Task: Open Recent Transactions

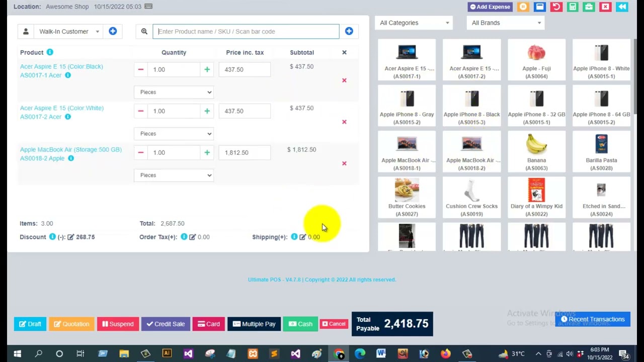Action: tap(593, 319)
